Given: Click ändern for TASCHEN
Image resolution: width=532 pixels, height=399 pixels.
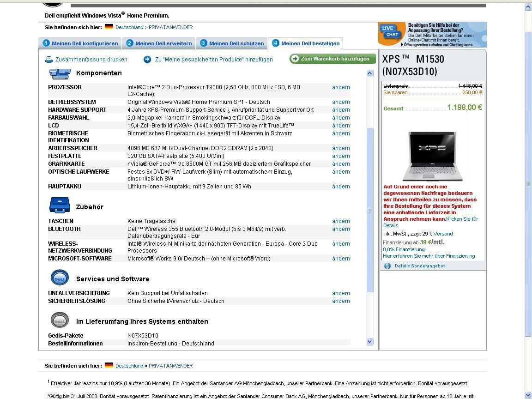Looking at the screenshot, I should click(341, 221).
